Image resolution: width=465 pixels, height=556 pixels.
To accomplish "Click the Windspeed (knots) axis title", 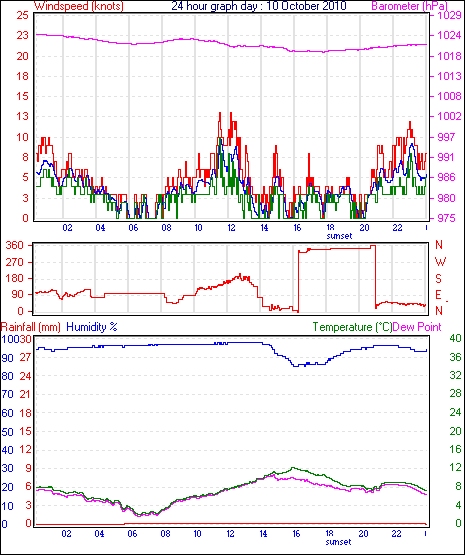I will click(x=79, y=6).
